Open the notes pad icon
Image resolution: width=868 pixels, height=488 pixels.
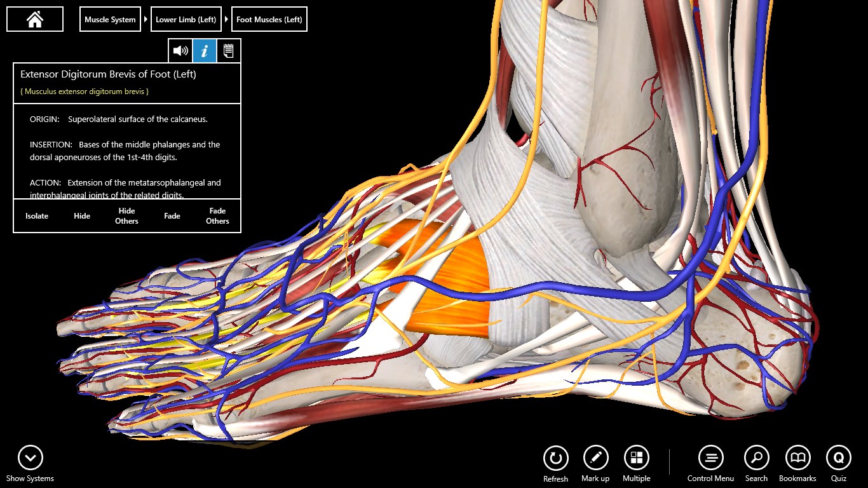tap(228, 50)
